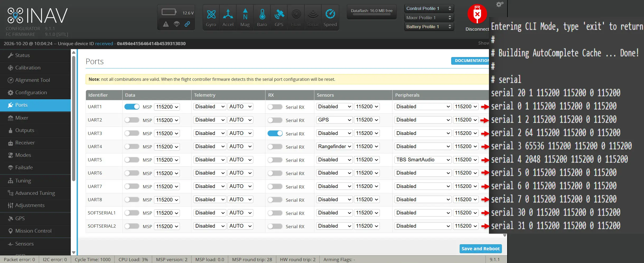Open the Control Profile 1 selector
The width and height of the screenshot is (644, 263).
(x=429, y=8)
